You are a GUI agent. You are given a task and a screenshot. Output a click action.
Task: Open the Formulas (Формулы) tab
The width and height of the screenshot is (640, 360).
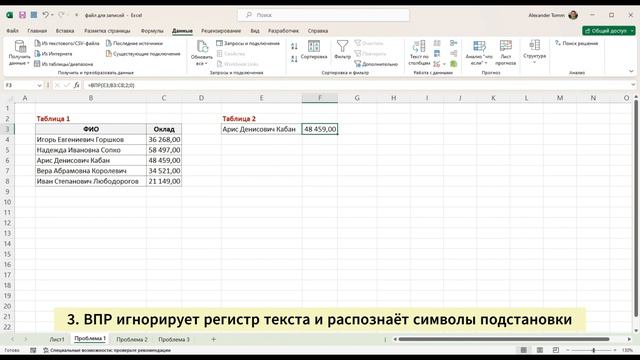(152, 31)
